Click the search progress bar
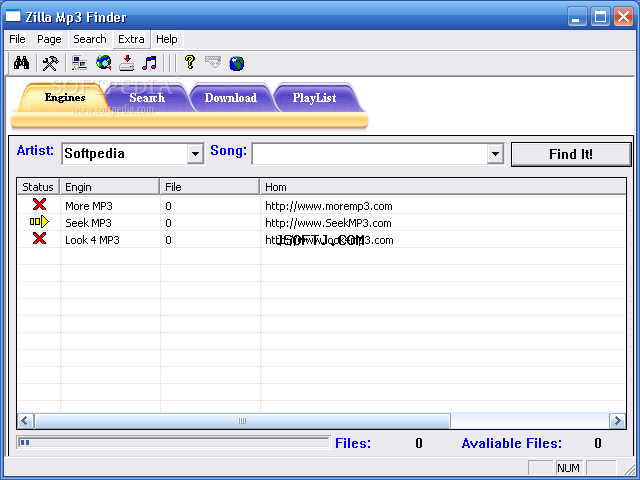Viewport: 640px width, 480px height. point(173,442)
